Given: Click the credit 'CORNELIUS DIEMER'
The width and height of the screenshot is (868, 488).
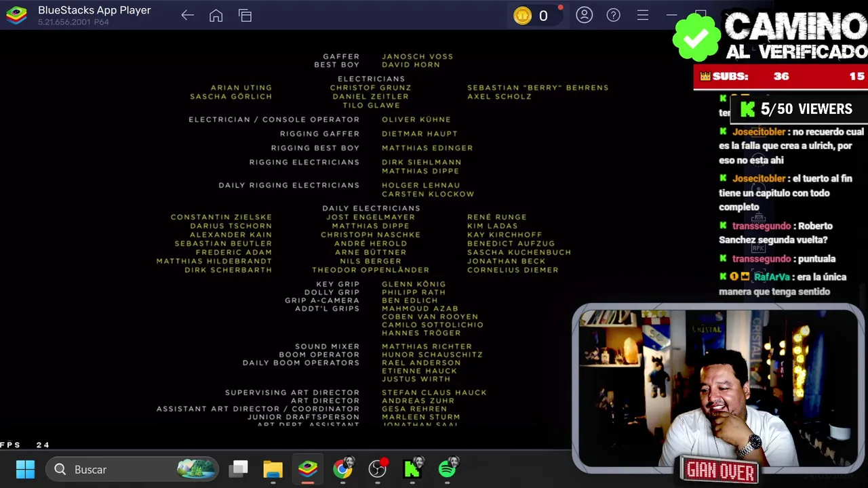Looking at the screenshot, I should click(x=513, y=270).
